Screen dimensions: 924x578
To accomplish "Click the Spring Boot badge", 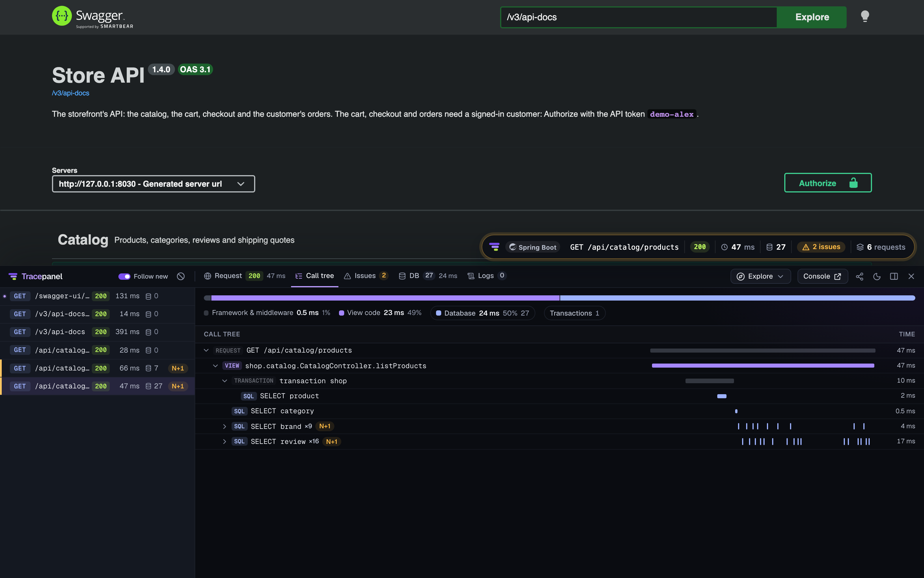I will point(533,247).
